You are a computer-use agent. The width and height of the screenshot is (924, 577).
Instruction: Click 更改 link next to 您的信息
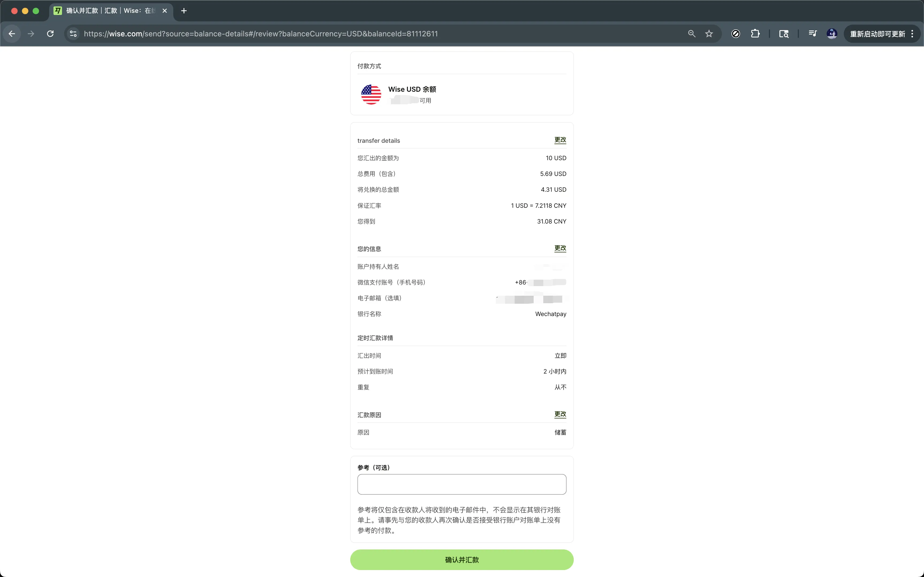pyautogui.click(x=560, y=248)
